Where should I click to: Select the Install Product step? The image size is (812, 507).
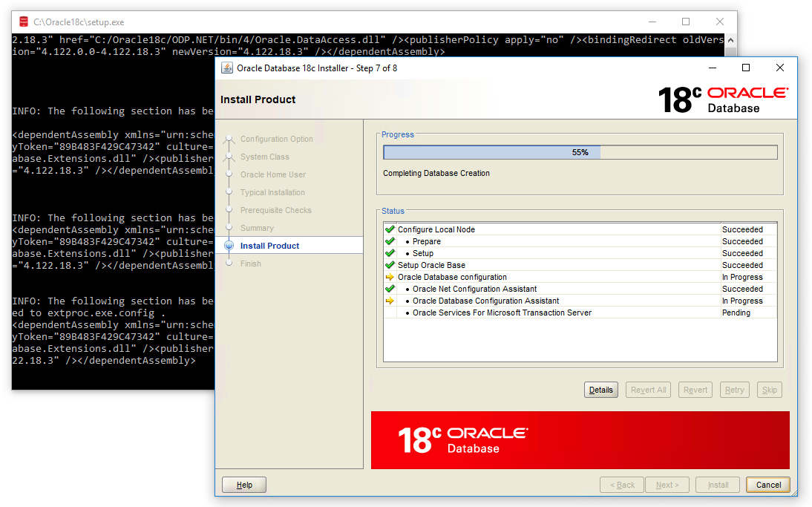point(270,246)
